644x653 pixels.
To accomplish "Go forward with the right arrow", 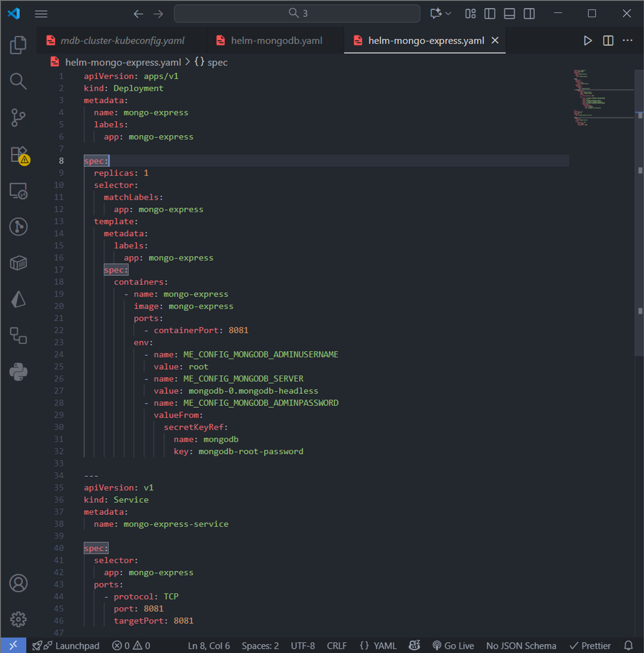I will click(x=158, y=14).
